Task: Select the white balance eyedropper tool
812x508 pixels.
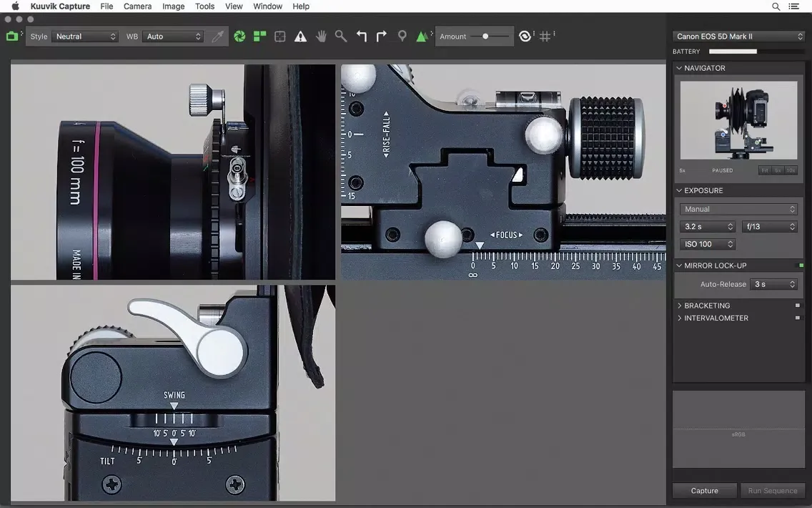Action: [x=218, y=36]
